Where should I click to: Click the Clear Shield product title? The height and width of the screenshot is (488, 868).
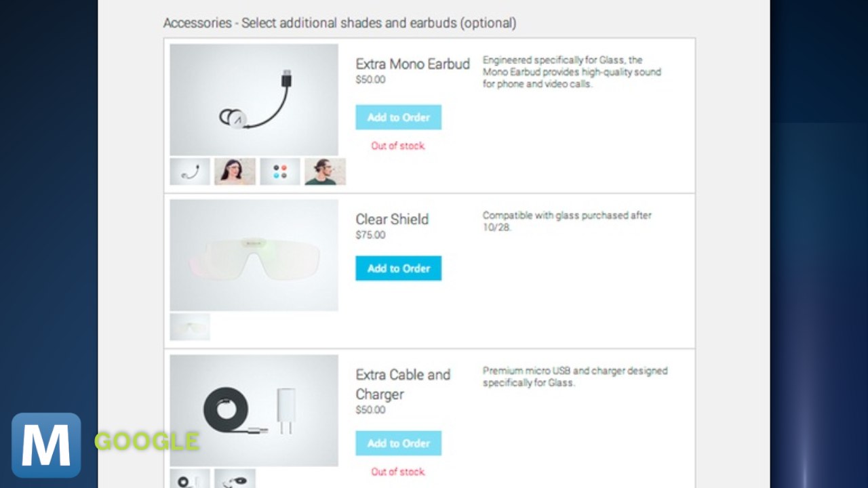click(x=393, y=220)
